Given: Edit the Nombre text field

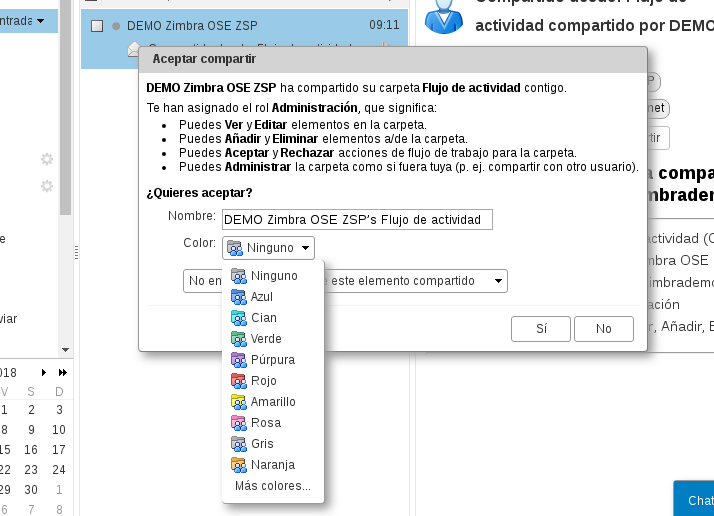Looking at the screenshot, I should [x=357, y=220].
